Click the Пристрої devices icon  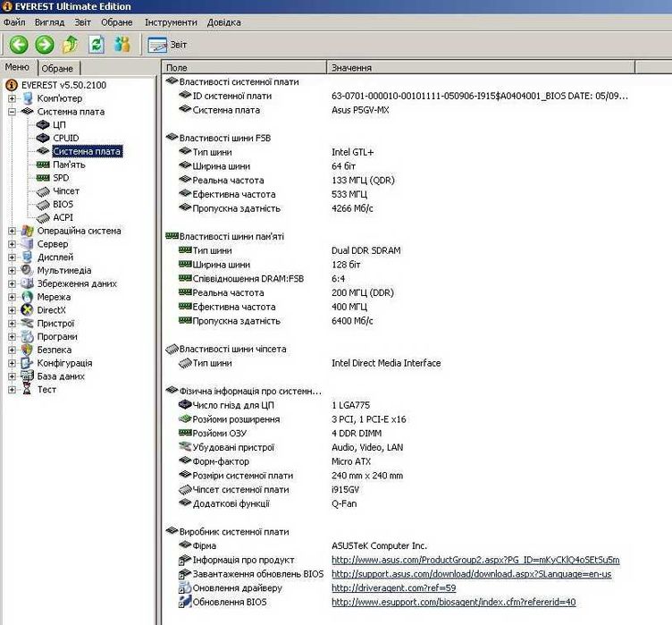click(28, 324)
